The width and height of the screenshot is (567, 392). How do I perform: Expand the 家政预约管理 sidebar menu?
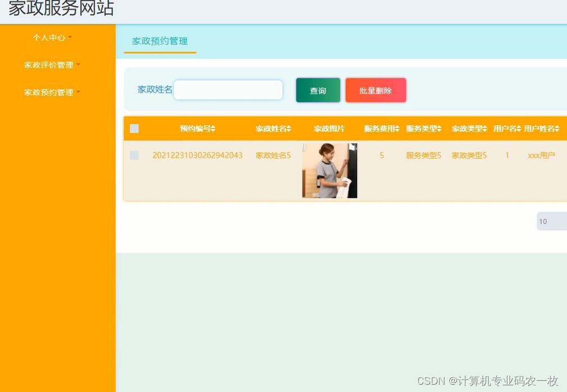tap(51, 92)
